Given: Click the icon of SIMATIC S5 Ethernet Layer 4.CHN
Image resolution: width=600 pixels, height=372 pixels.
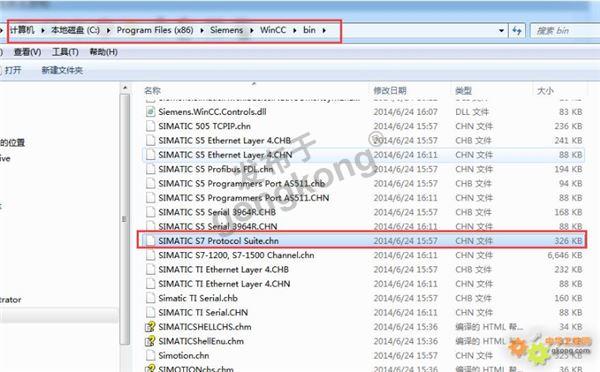Looking at the screenshot, I should click(151, 155).
